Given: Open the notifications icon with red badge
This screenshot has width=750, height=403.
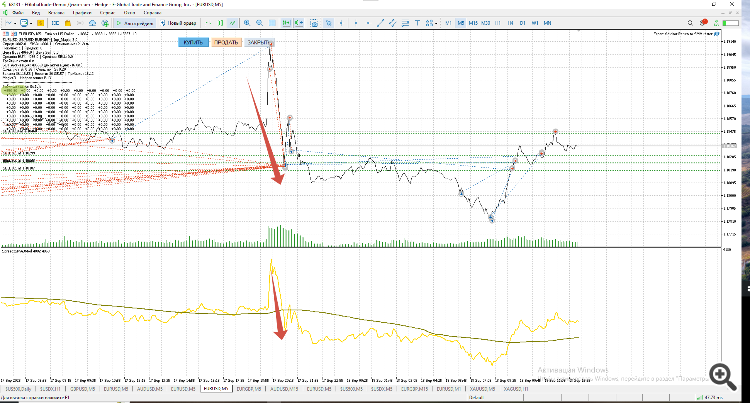Looking at the screenshot, I should point(704,22).
